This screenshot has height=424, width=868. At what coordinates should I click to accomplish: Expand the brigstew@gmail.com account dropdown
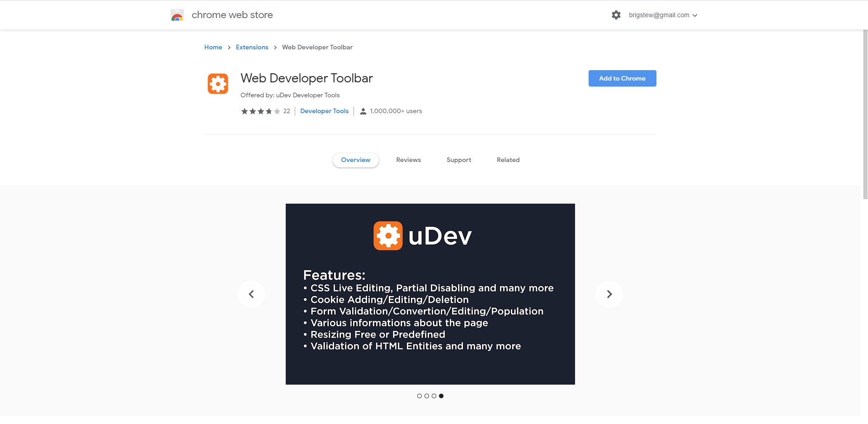pos(663,15)
